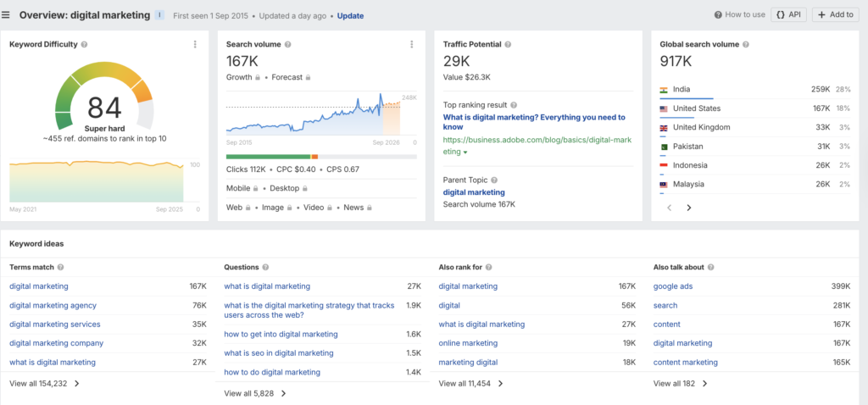Image resolution: width=868 pixels, height=405 pixels.
Task: Click help icon beside Traffic Potential
Action: 509,45
